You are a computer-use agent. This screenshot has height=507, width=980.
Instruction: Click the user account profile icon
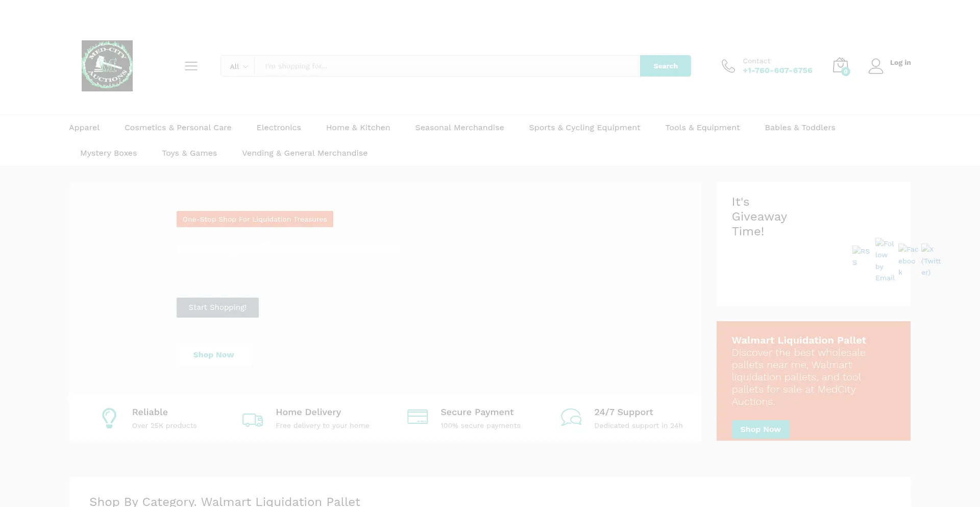coord(875,66)
